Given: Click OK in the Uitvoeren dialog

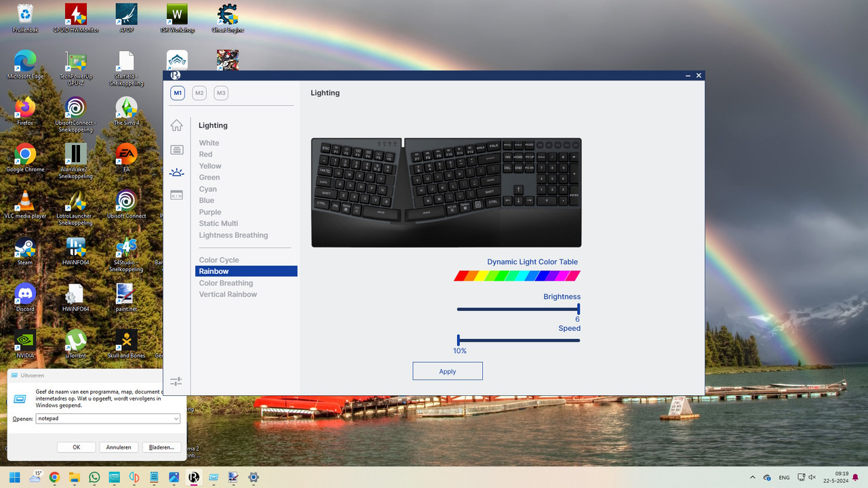Looking at the screenshot, I should 77,447.
